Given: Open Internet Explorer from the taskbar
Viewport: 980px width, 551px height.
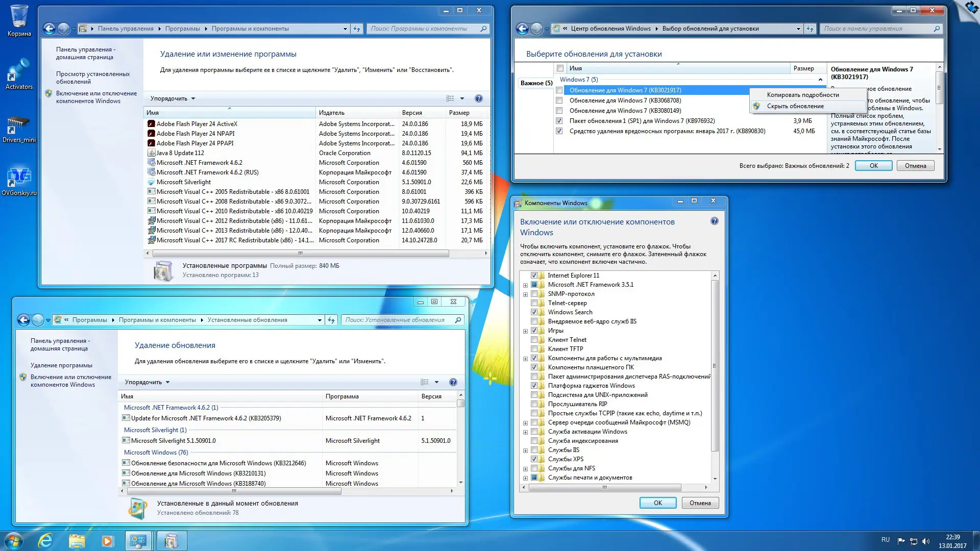Looking at the screenshot, I should tap(46, 541).
